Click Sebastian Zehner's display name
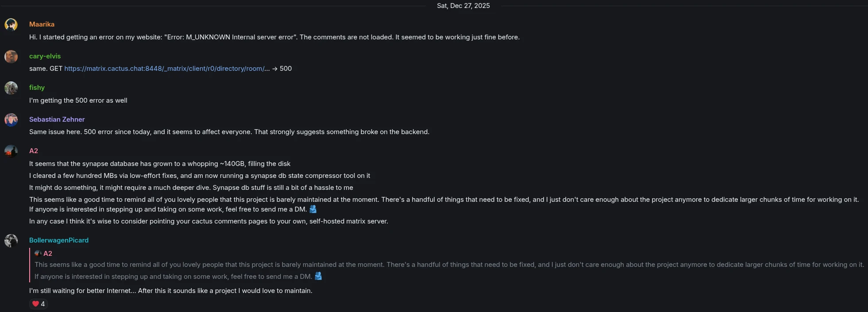868x312 pixels. [x=57, y=119]
